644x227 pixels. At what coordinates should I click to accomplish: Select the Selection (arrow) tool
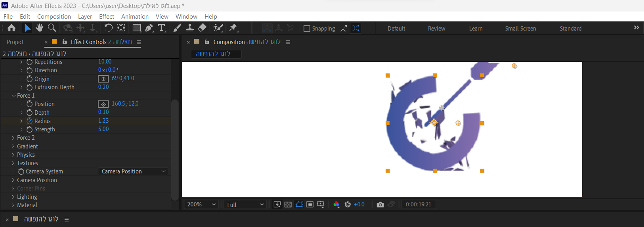click(x=27, y=28)
